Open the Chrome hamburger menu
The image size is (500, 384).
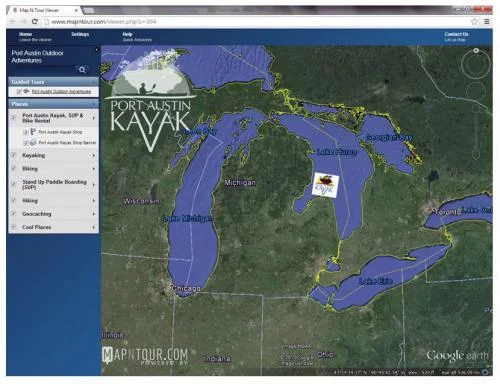[x=487, y=22]
